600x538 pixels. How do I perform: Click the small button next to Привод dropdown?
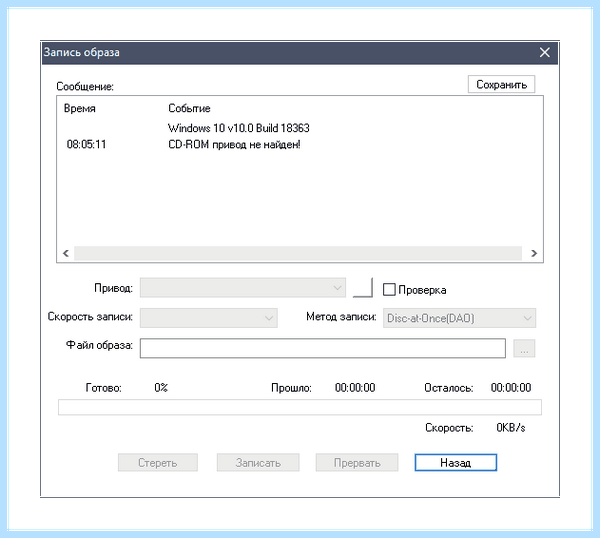tap(363, 288)
